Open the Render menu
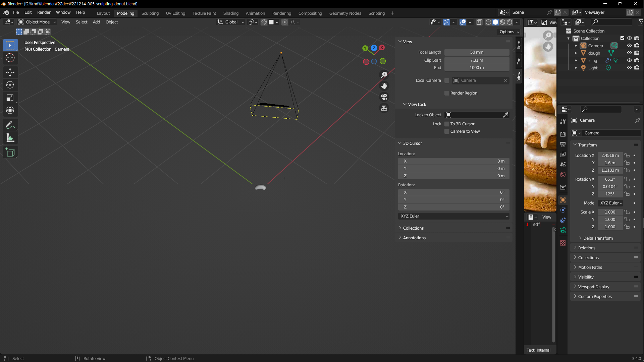The width and height of the screenshot is (644, 362). [x=44, y=12]
